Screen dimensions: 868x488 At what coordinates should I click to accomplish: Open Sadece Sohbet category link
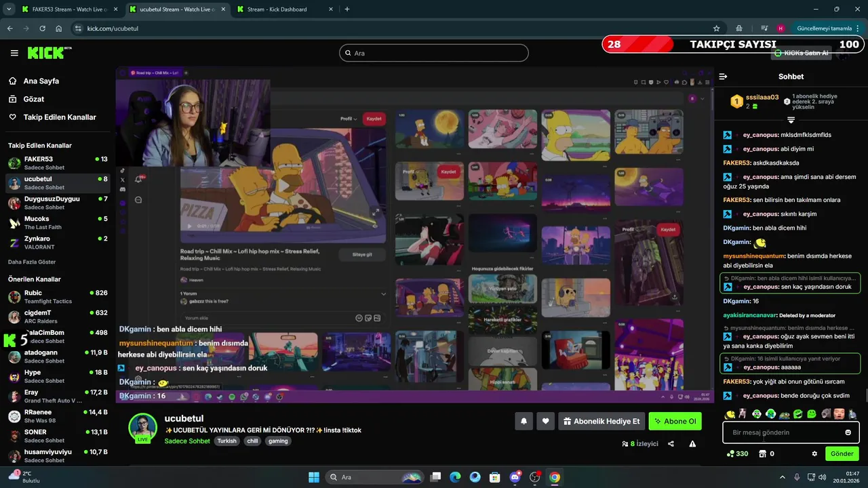click(187, 441)
